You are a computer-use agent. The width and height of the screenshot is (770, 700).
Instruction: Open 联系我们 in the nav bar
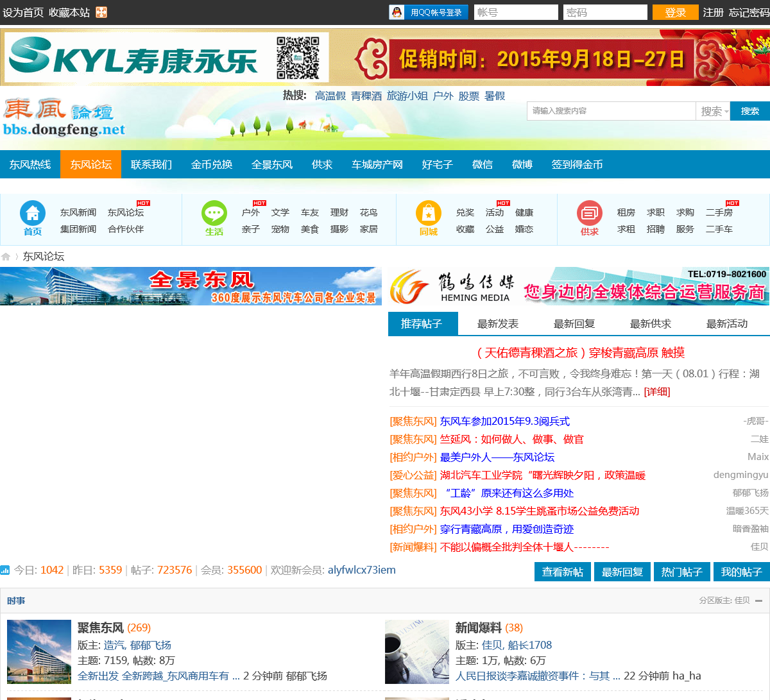[151, 164]
